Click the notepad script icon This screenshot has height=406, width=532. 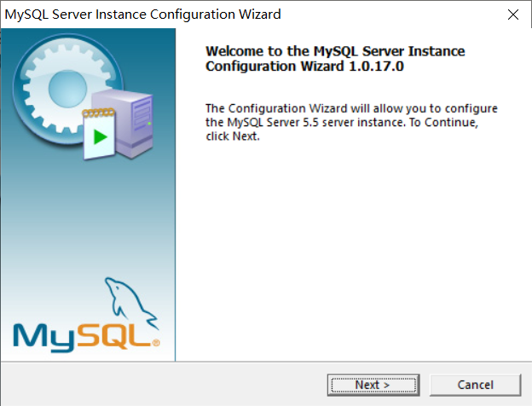tap(99, 134)
